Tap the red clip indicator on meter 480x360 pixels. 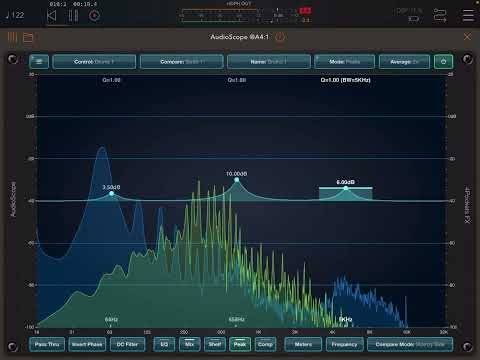(305, 11)
